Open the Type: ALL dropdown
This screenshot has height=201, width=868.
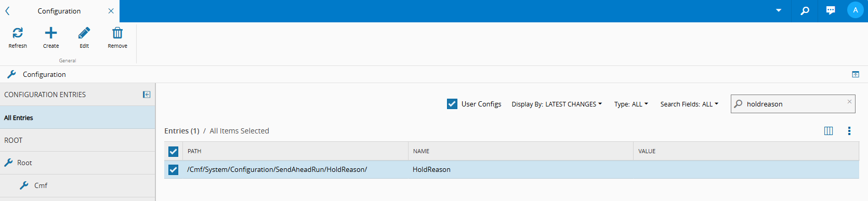pos(631,104)
